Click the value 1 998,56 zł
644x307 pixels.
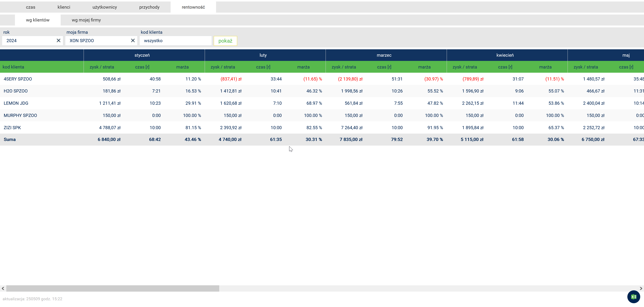352,91
